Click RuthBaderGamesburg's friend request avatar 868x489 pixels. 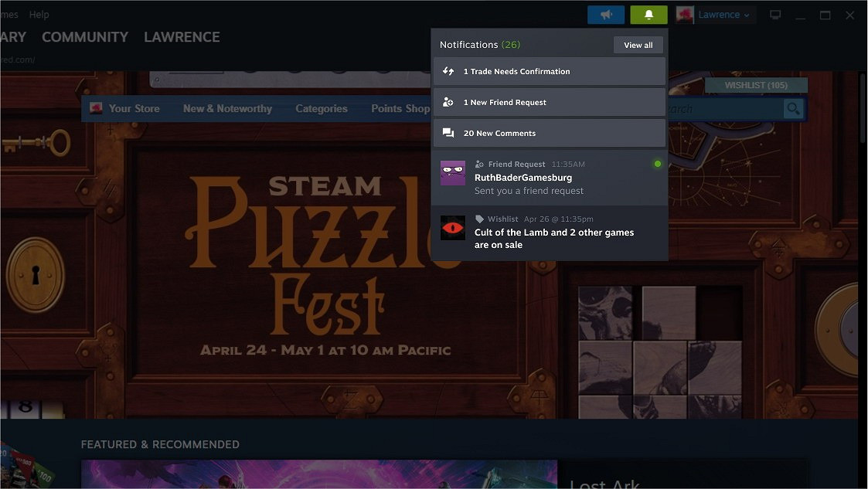pos(452,173)
